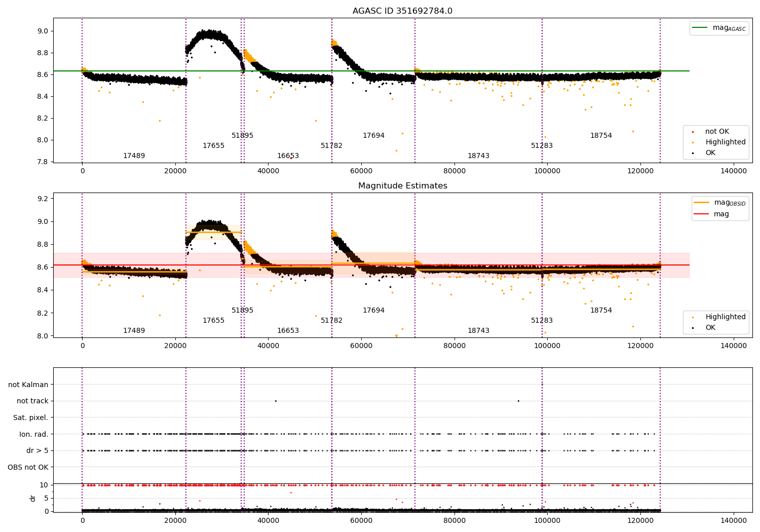Image resolution: width=760 pixels, height=532 pixels.
Task: Click the 9.2 y-tick of Magnitude Estimates panel
Action: point(43,199)
